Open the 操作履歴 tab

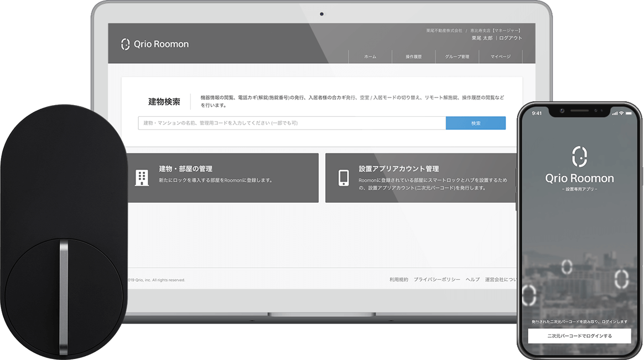click(x=414, y=56)
